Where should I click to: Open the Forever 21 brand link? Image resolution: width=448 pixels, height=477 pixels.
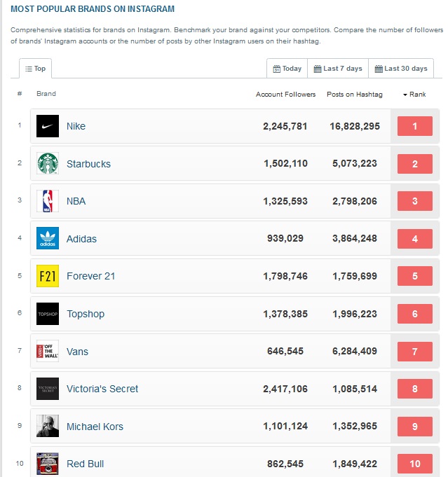pos(90,276)
